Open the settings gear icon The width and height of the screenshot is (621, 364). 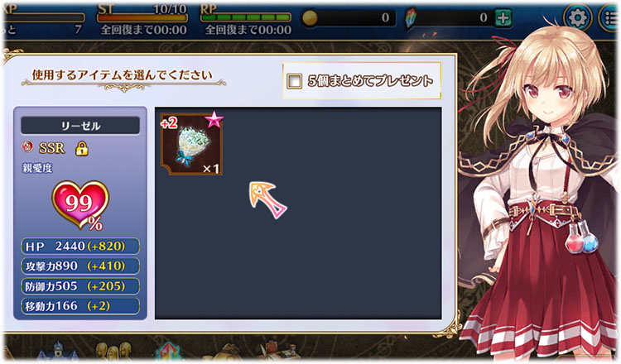click(x=577, y=17)
